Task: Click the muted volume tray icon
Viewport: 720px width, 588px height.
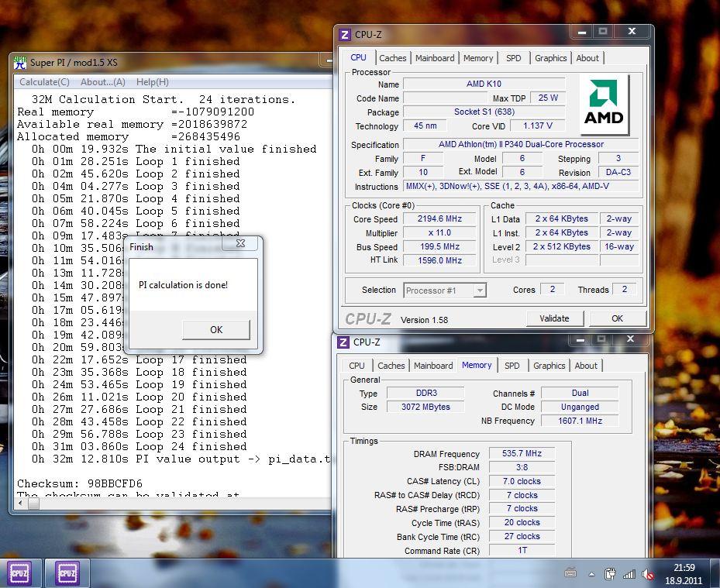Action: pyautogui.click(x=648, y=573)
